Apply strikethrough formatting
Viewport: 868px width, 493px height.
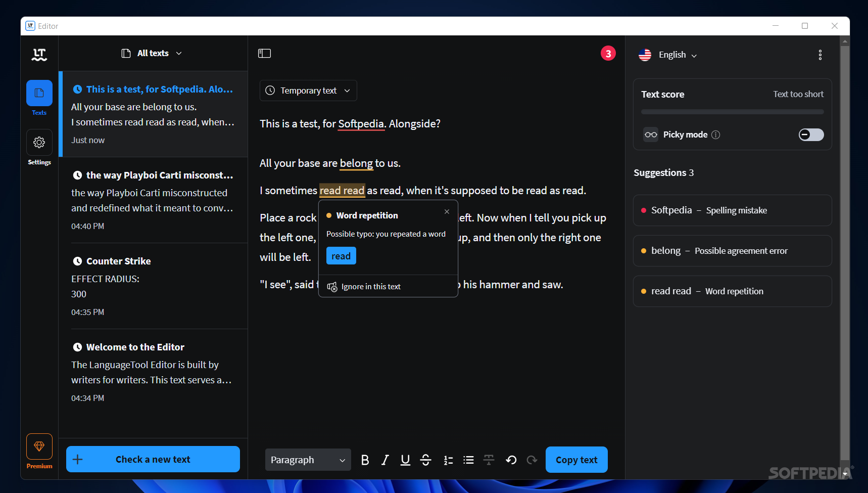(x=426, y=460)
